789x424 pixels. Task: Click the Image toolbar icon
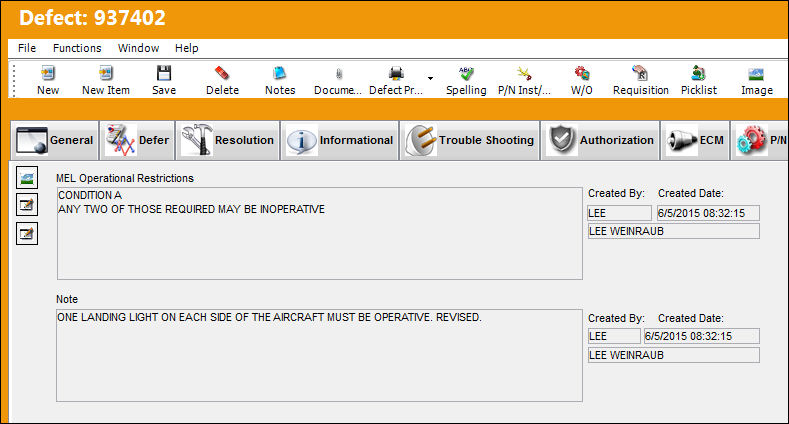pyautogui.click(x=756, y=80)
